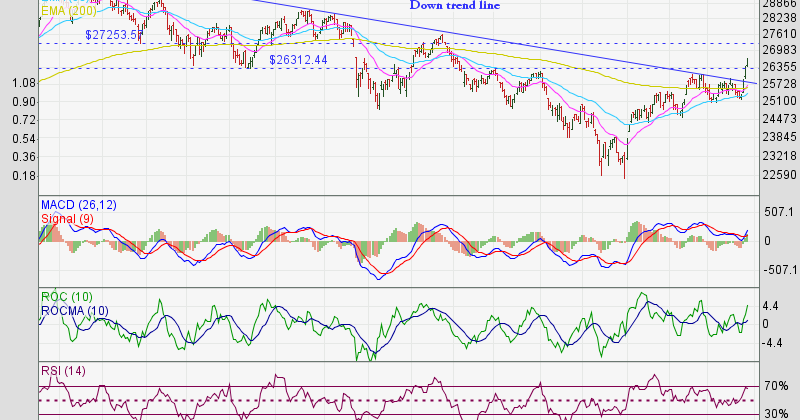Select the RSI (14) indicator label
The image size is (800, 420).
pyautogui.click(x=63, y=371)
